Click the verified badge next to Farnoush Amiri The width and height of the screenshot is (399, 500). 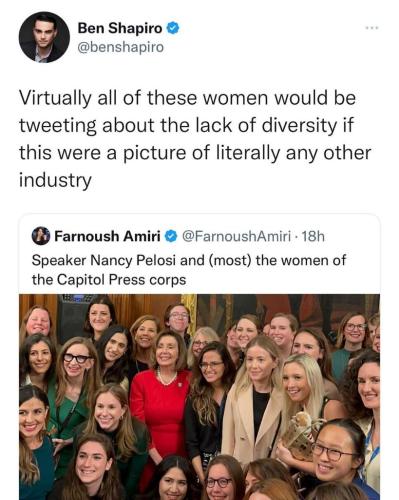pyautogui.click(x=171, y=236)
